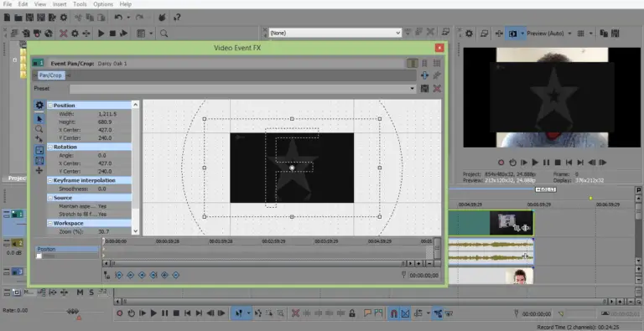Toggle track Solo S button

point(91,292)
